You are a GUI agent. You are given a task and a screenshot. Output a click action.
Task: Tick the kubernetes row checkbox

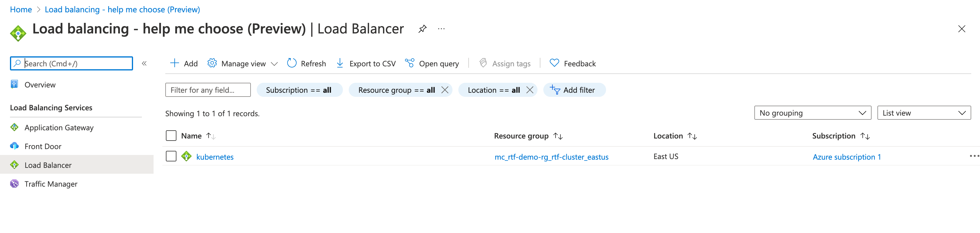click(x=171, y=156)
